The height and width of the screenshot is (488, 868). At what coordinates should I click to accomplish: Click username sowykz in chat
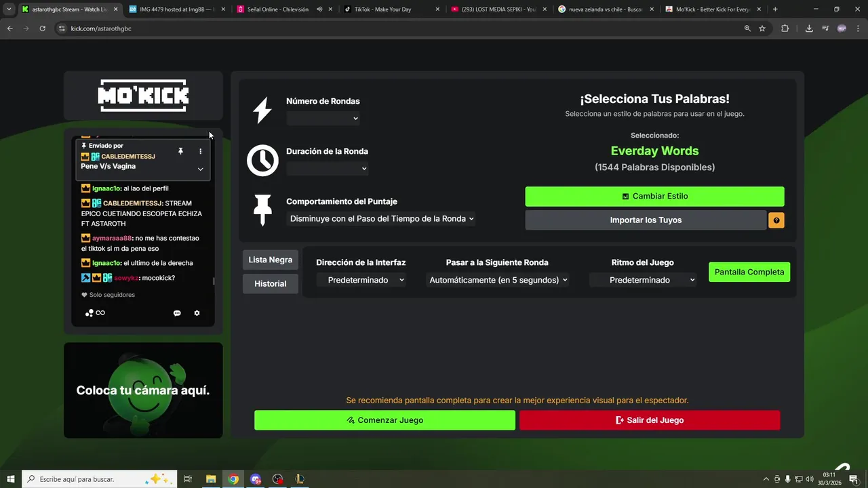click(126, 278)
